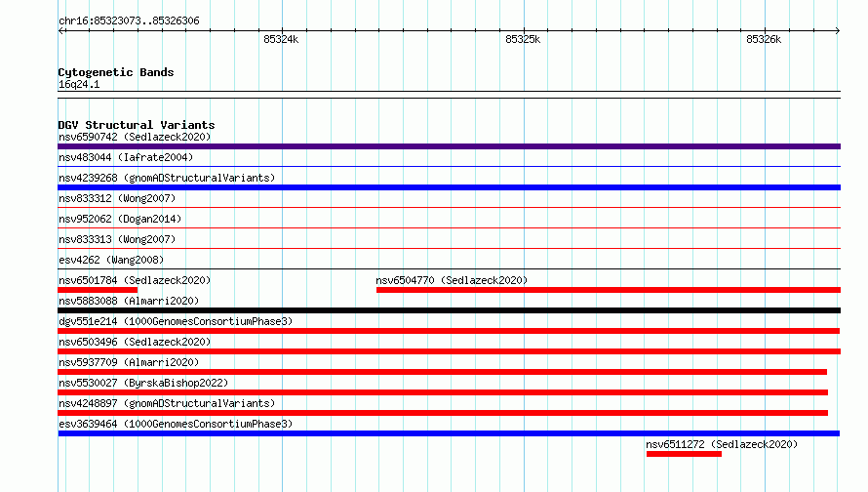Click the thin blue nsv483044 variant line
The width and height of the screenshot is (868, 492).
pos(449,166)
